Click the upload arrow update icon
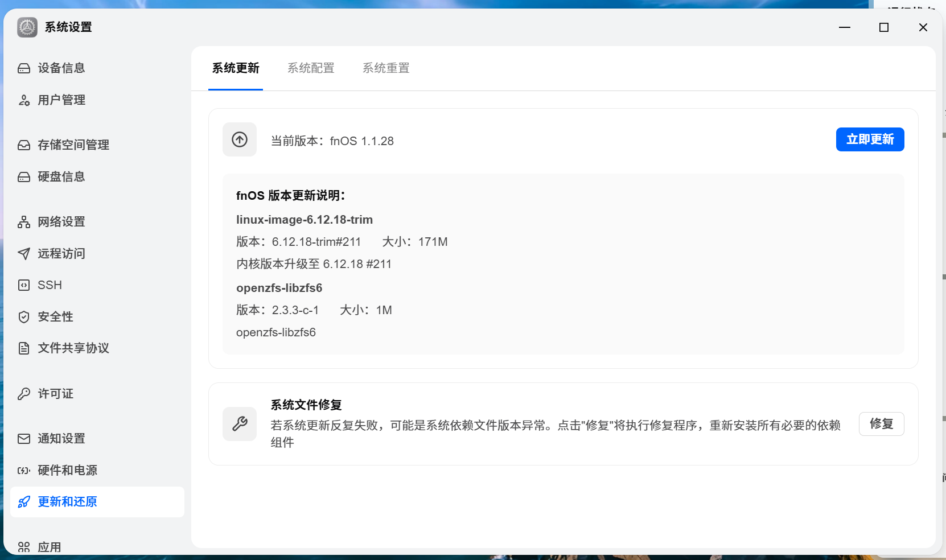The image size is (946, 560). tap(240, 139)
